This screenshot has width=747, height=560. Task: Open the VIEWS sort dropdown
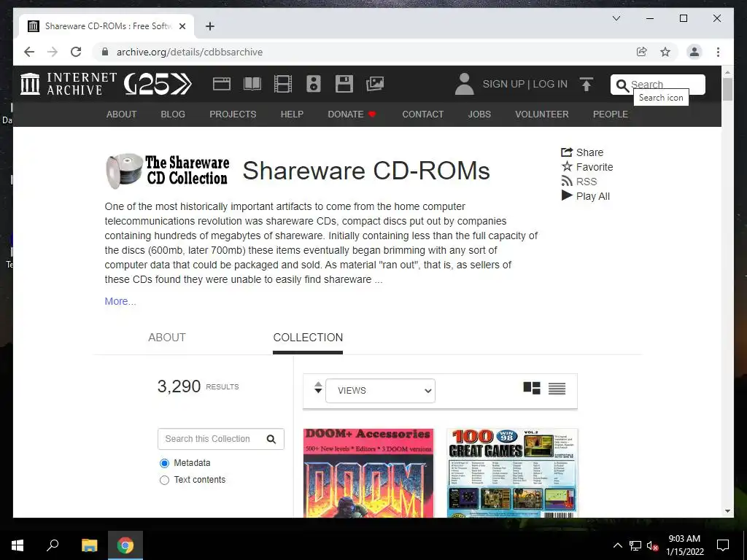(380, 391)
